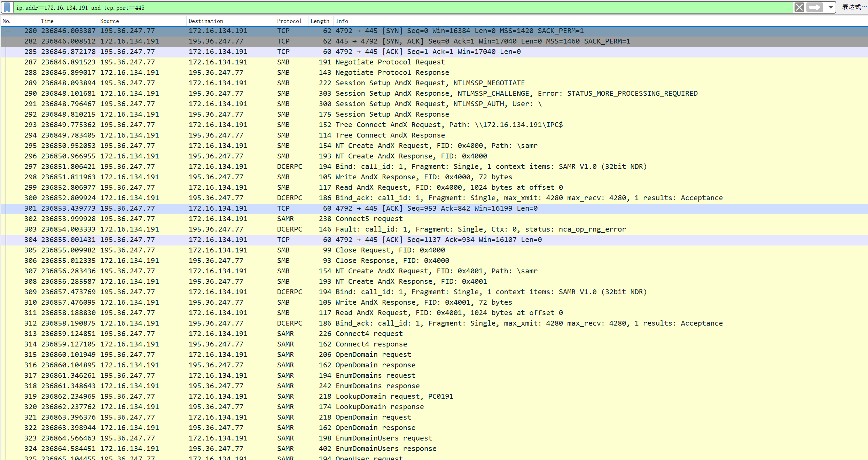
Task: Click the Length column header
Action: coord(320,21)
